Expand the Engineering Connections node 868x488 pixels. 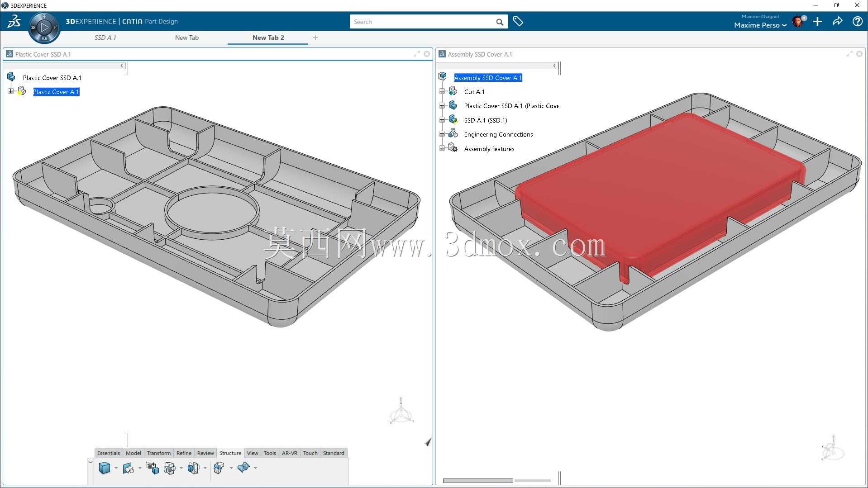point(442,134)
